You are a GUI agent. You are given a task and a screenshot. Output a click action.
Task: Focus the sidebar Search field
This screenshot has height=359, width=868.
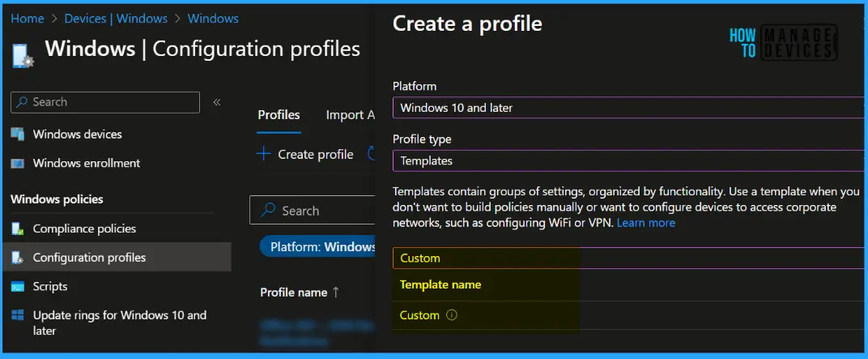pos(105,102)
